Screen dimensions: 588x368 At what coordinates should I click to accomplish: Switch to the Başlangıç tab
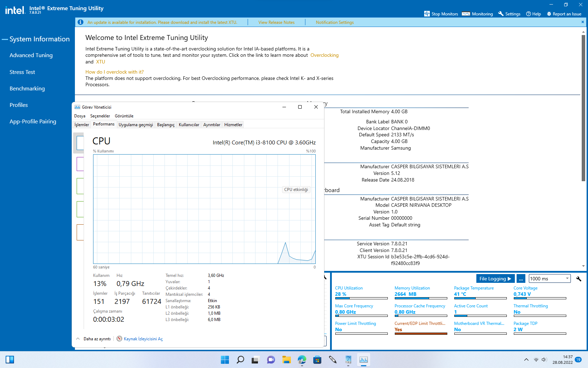[166, 125]
